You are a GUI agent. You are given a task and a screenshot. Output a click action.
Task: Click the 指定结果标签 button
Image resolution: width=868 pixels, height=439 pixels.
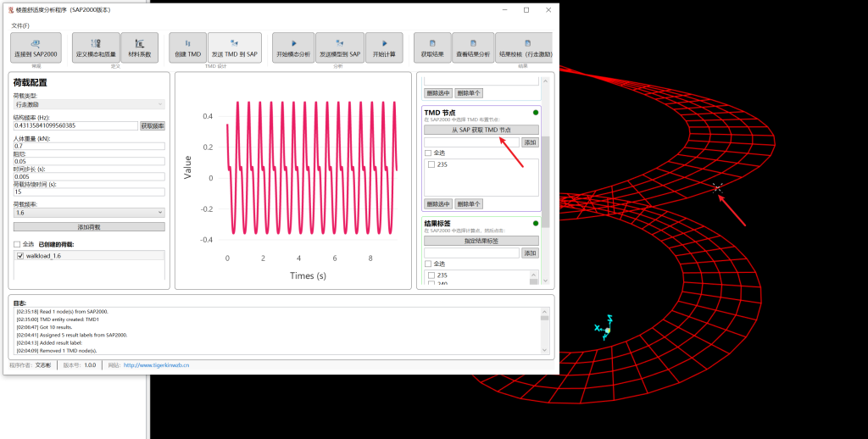click(481, 241)
